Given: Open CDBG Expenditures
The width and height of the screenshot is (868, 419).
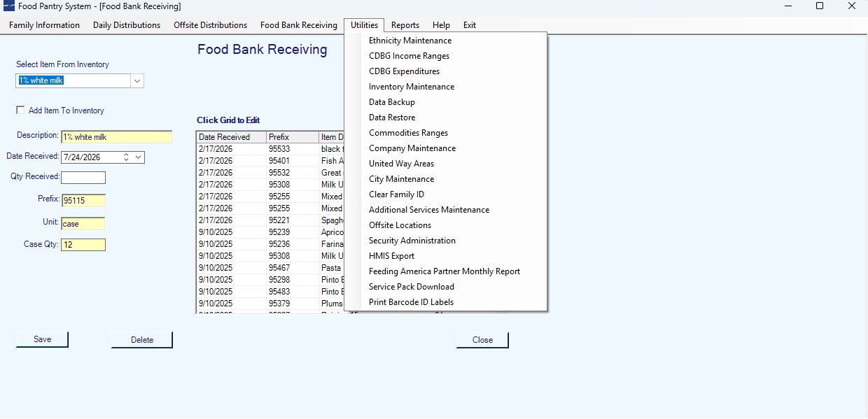Looking at the screenshot, I should 446,71.
